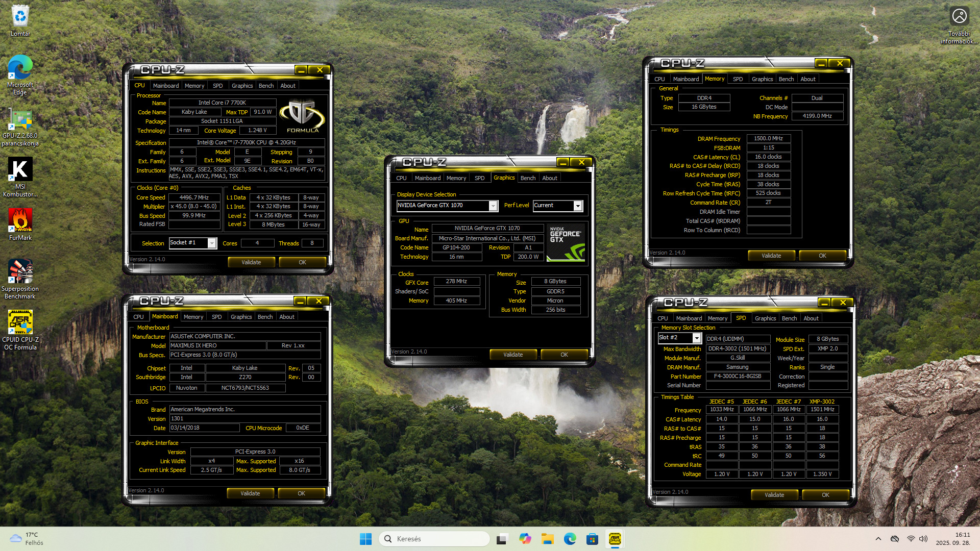Open the Perf Level dropdown
Image resolution: width=980 pixels, height=551 pixels.
click(x=578, y=206)
